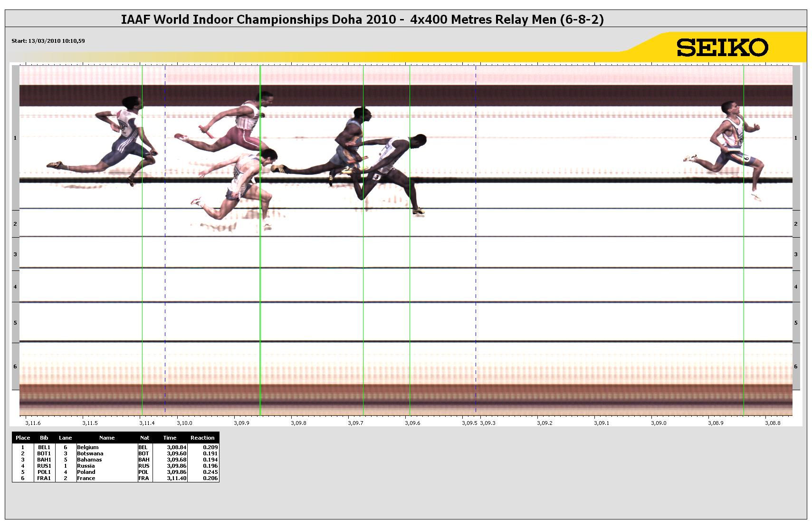812x529 pixels.
Task: Click the Start date and time text
Action: [x=48, y=41]
